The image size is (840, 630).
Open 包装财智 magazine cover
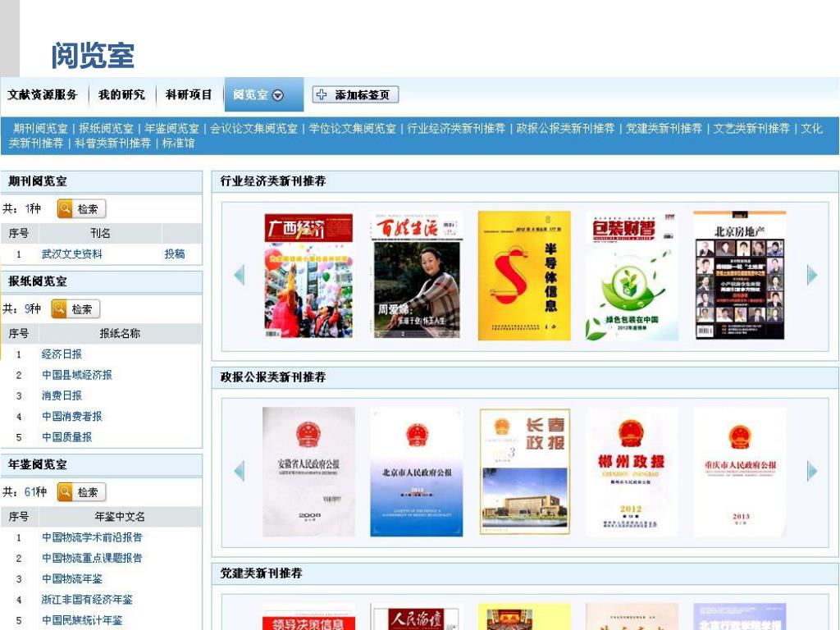632,276
